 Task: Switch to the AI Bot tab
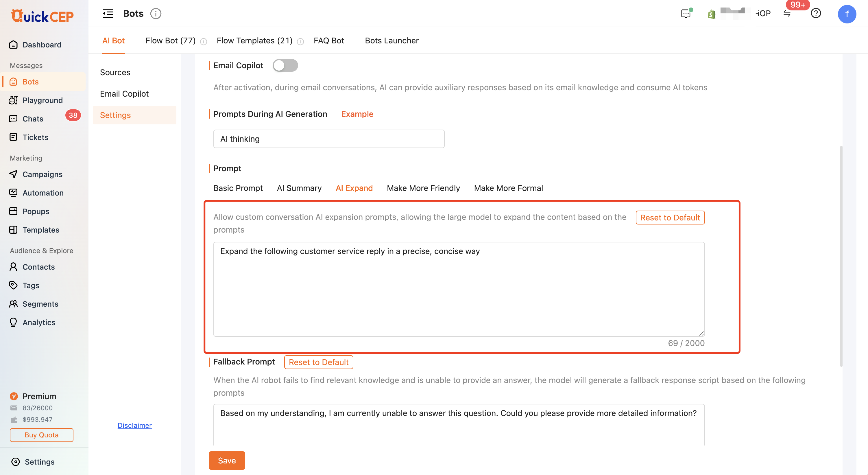point(114,40)
